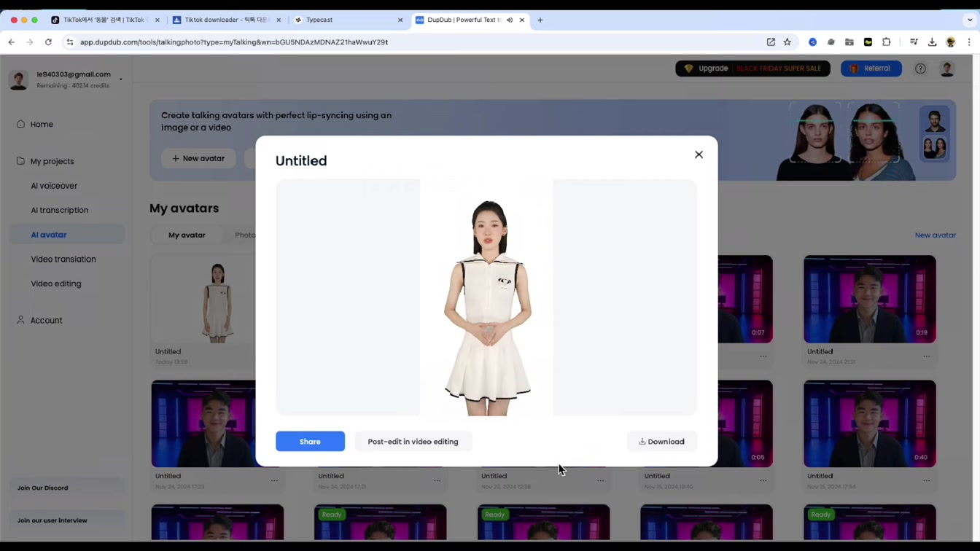Expand the account email dropdown arrow
This screenshot has height=551, width=980.
[x=120, y=79]
